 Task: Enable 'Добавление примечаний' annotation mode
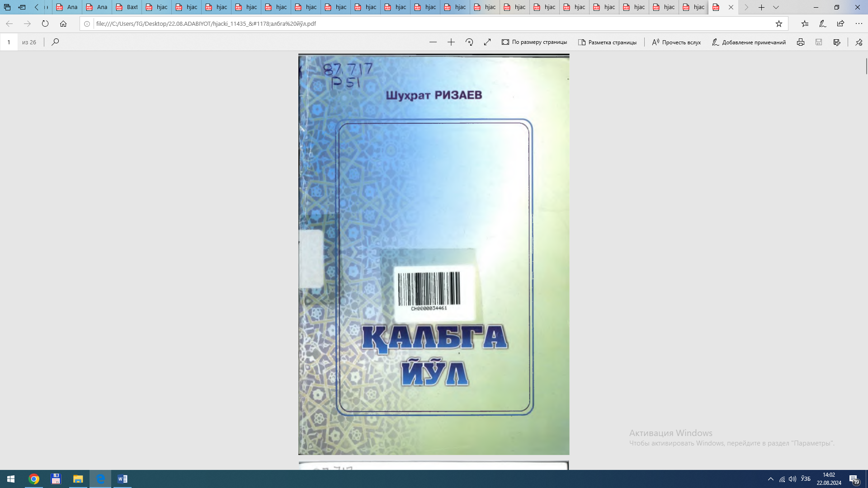(x=749, y=42)
